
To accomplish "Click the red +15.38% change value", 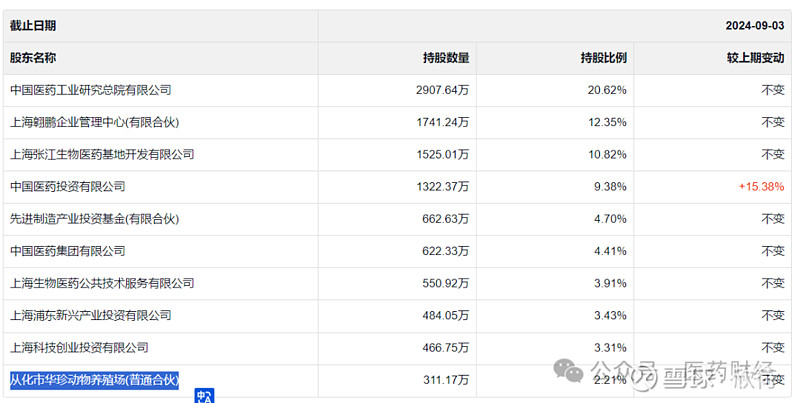I will (762, 187).
